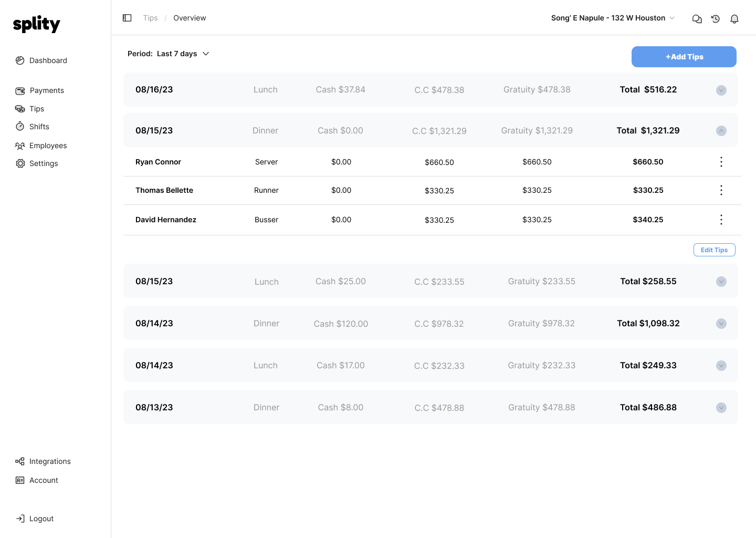Click the Integrations nodes icon
This screenshot has height=538, width=756.
tap(20, 461)
